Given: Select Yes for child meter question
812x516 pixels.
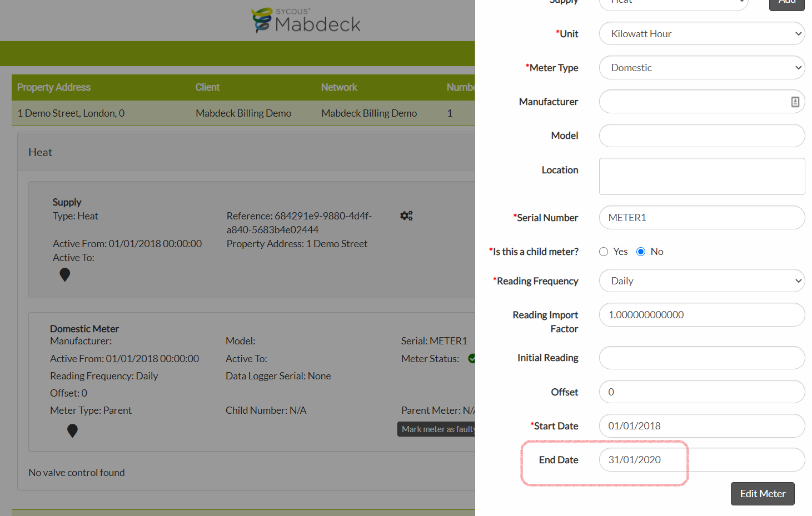Looking at the screenshot, I should click(604, 251).
